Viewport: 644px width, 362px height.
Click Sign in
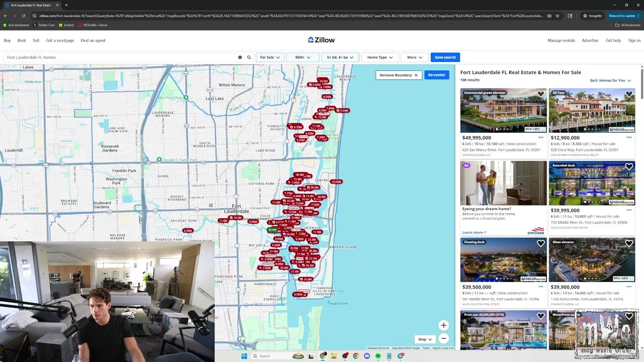pos(634,40)
